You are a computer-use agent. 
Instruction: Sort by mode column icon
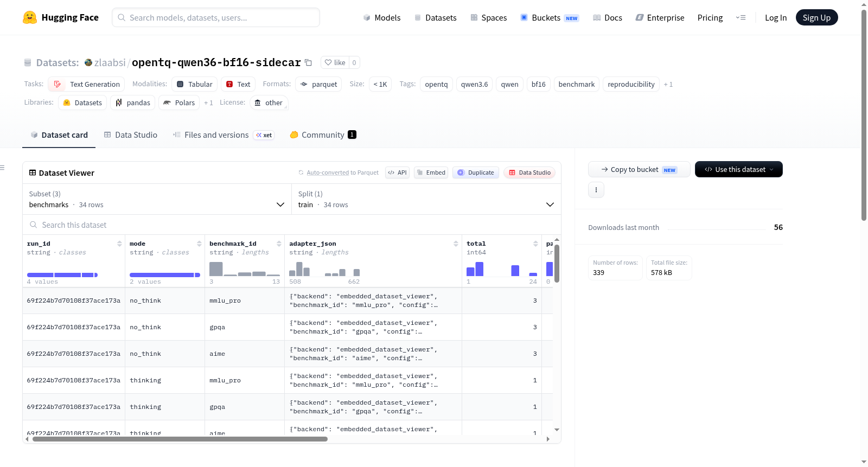[x=199, y=244]
